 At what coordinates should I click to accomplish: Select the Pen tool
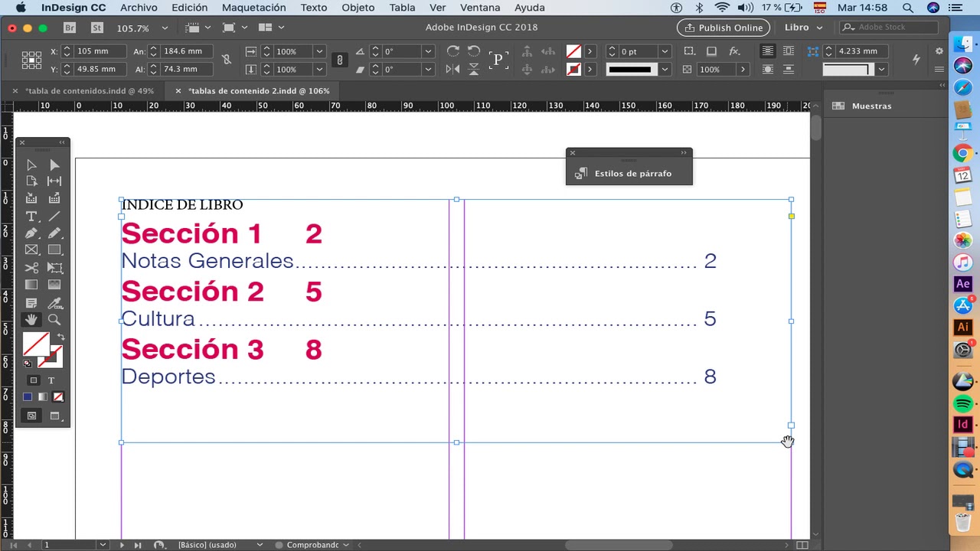tap(31, 233)
